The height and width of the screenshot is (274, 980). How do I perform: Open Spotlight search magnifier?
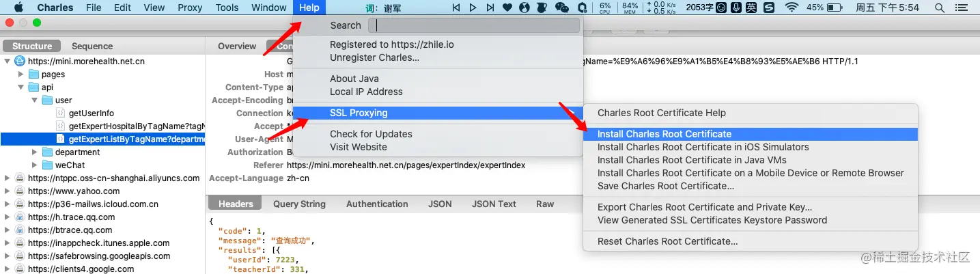click(940, 8)
